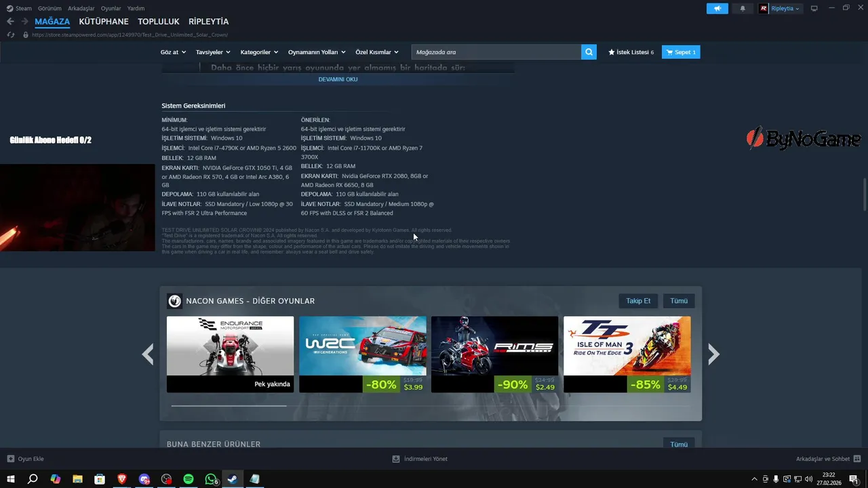Launch Copilot from the taskbar
Image resolution: width=868 pixels, height=488 pixels.
pos(56,479)
